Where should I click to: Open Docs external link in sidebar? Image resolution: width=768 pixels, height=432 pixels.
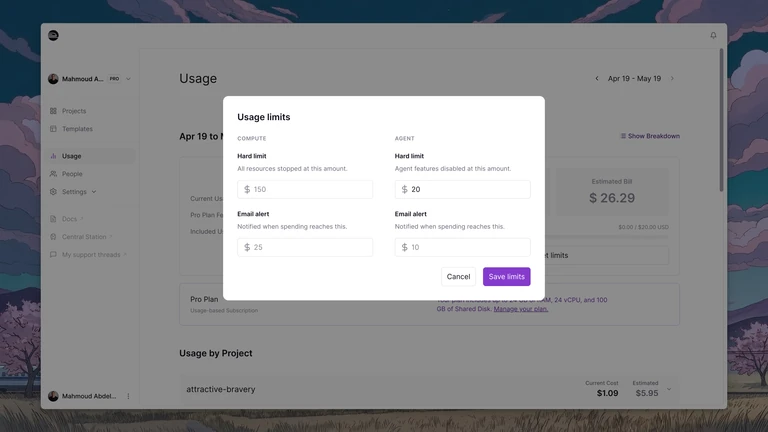[x=69, y=219]
